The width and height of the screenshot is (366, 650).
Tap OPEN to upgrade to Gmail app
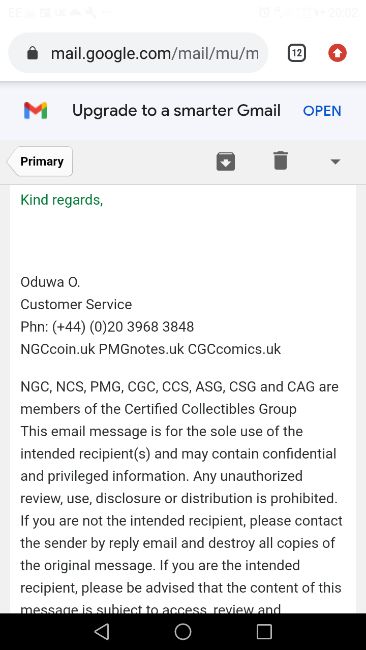tap(322, 111)
